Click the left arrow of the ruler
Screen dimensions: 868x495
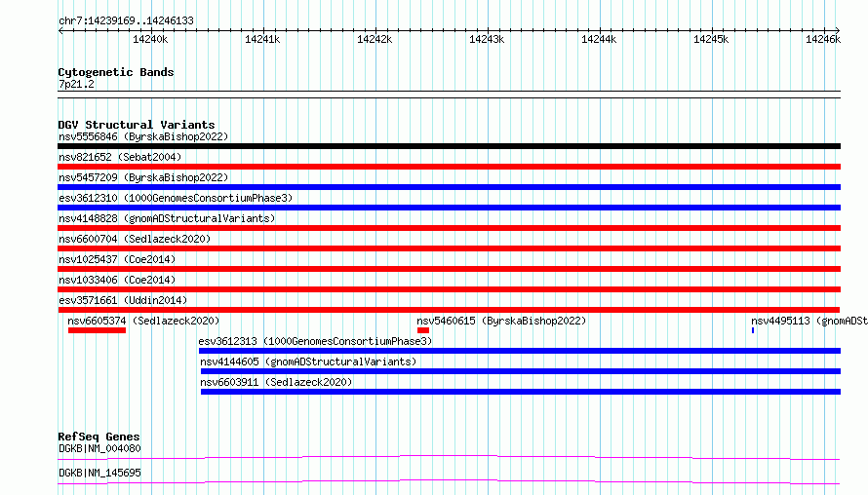pos(60,30)
